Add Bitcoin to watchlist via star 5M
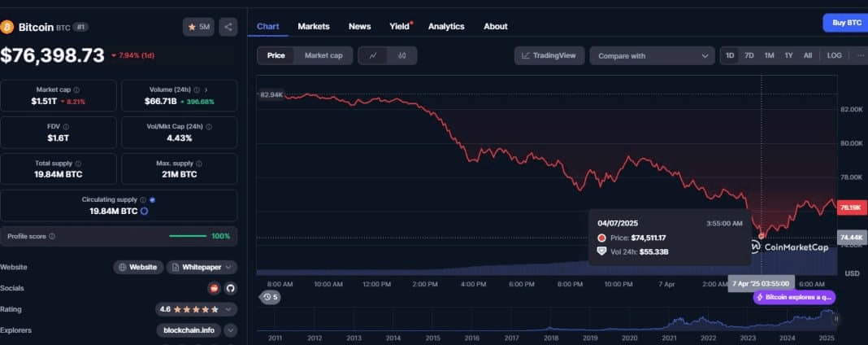 tap(199, 27)
